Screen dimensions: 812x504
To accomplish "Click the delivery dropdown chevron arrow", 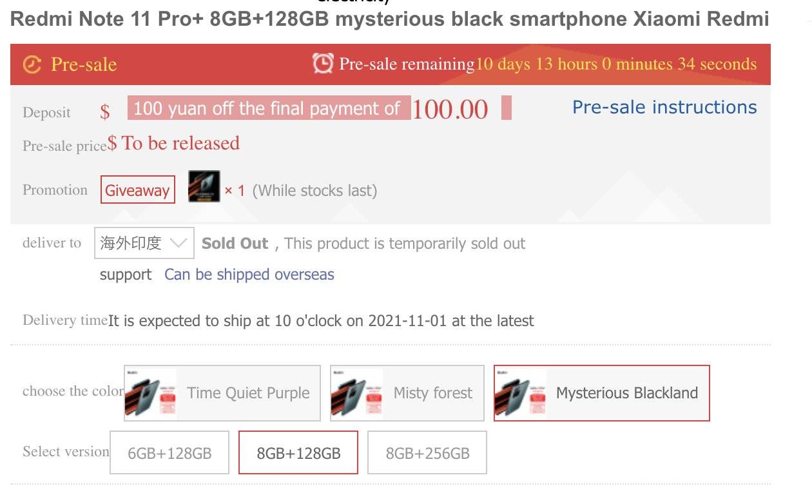I will (x=179, y=243).
